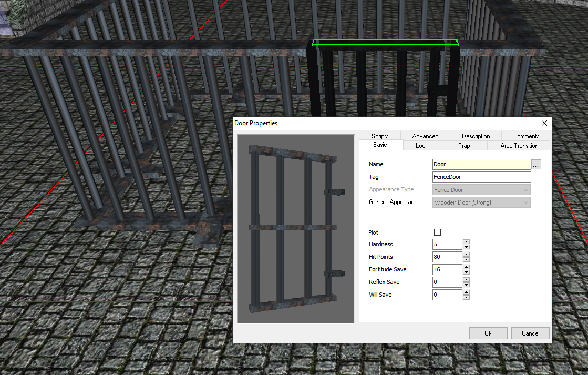Click the fence door preview image

[x=296, y=229]
